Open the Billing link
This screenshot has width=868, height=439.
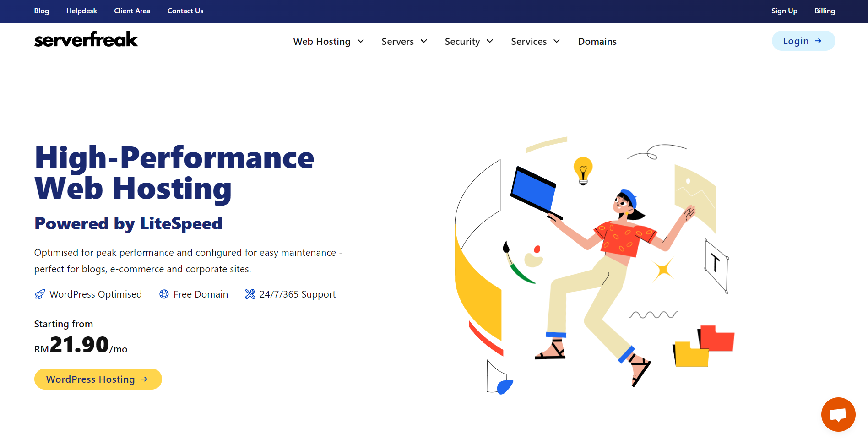[x=825, y=11]
